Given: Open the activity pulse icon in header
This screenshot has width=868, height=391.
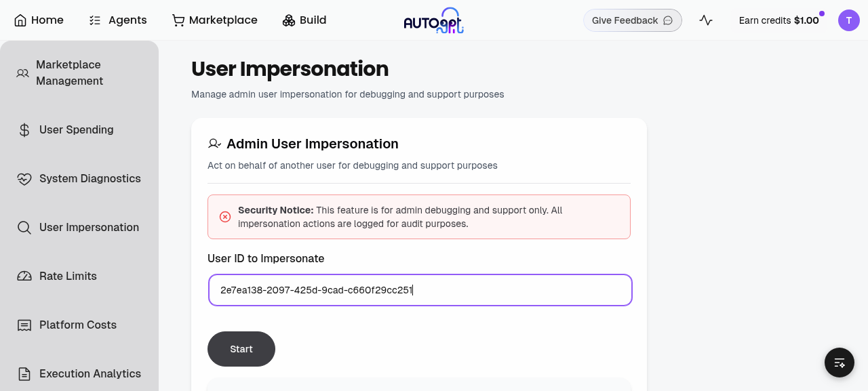Looking at the screenshot, I should (x=706, y=20).
